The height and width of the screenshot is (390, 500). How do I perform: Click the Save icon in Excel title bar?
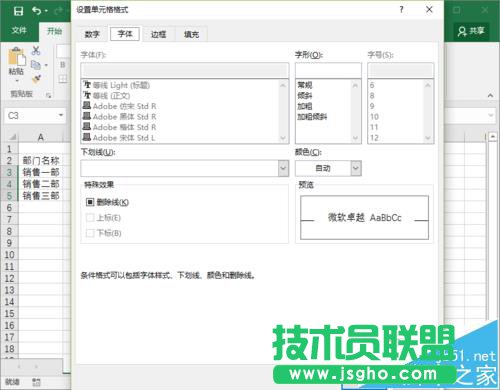pos(18,11)
